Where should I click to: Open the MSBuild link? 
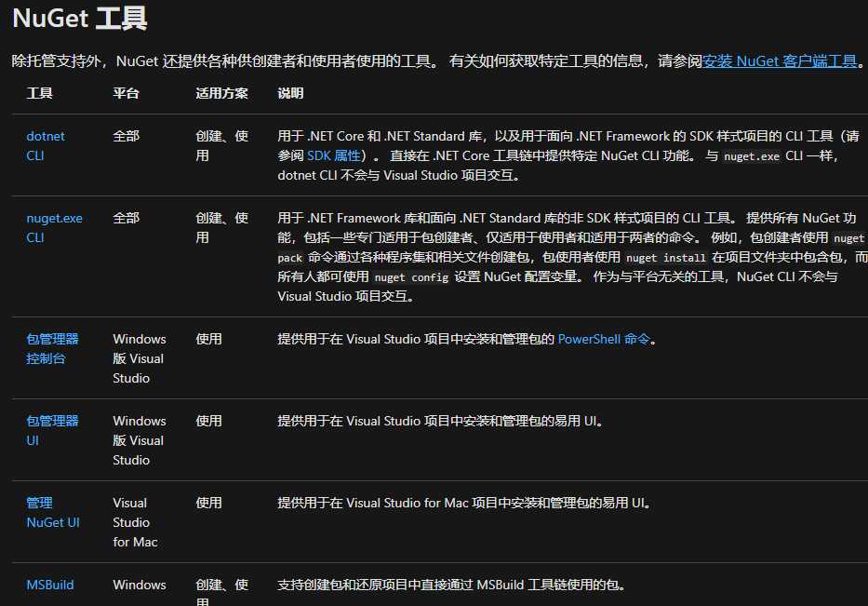coord(50,585)
